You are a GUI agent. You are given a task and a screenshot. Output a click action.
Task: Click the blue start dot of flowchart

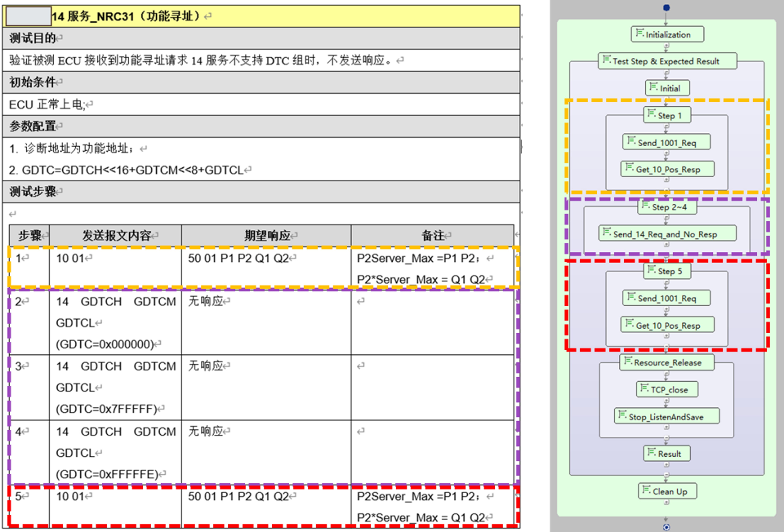tap(666, 8)
